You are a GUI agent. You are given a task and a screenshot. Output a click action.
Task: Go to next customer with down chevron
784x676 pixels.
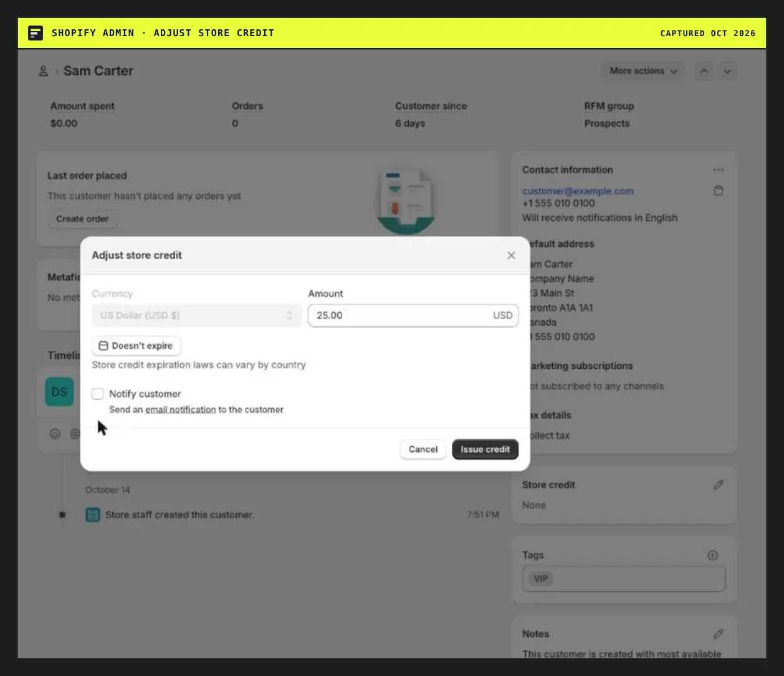[x=727, y=71]
